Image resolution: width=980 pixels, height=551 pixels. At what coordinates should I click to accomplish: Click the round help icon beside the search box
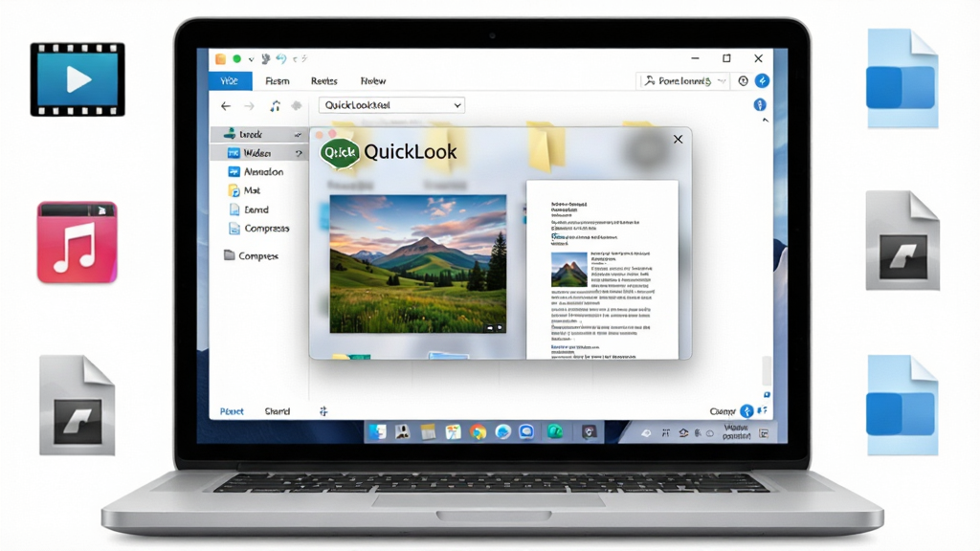[743, 81]
